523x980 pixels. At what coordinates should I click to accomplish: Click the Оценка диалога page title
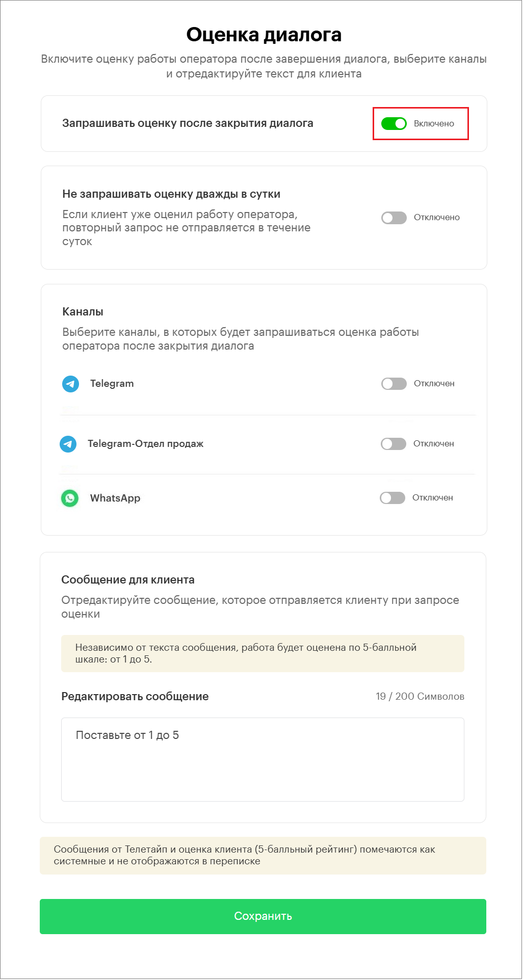264,35
